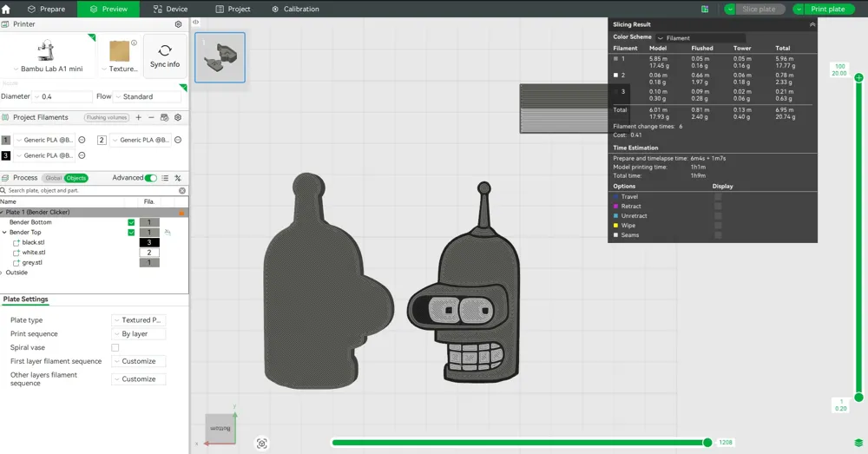Viewport: 868px width, 454px height.
Task: Remove a project filament with minus icon
Action: click(x=151, y=117)
